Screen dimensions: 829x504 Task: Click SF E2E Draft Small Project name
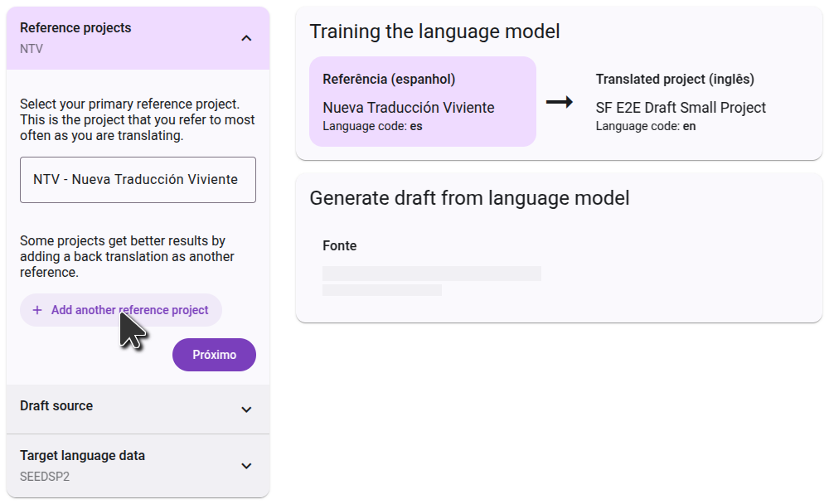681,108
